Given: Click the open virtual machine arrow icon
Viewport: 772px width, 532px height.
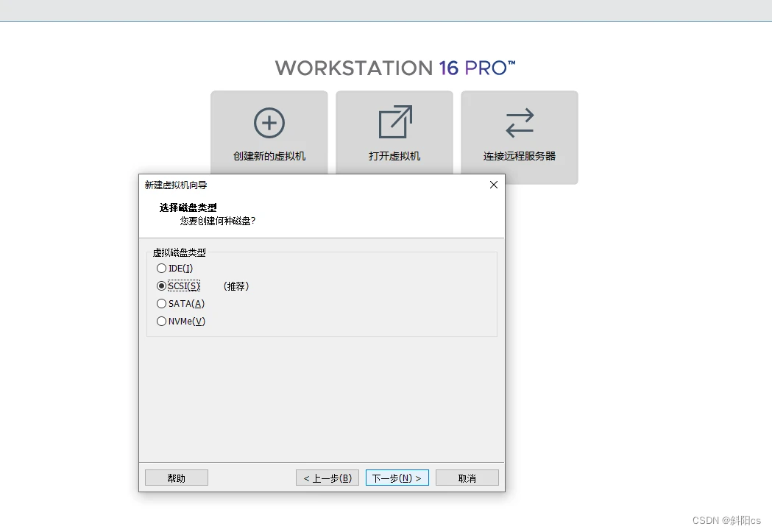Looking at the screenshot, I should click(394, 122).
